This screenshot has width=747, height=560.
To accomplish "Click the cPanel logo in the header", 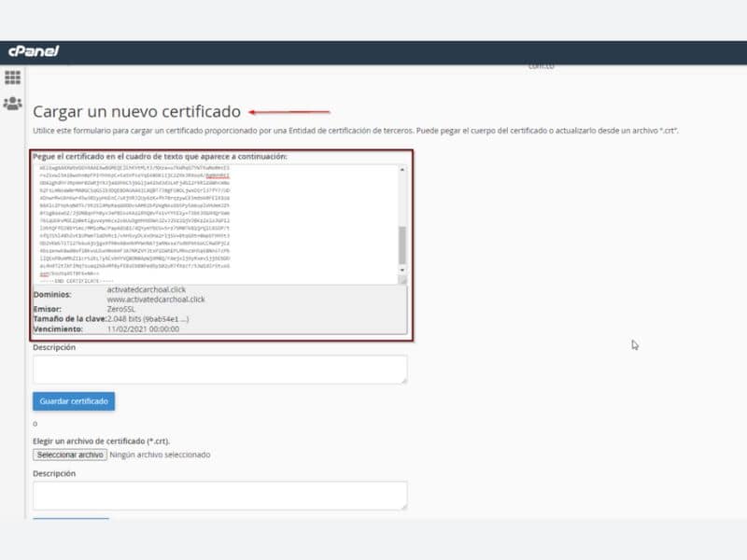I will pyautogui.click(x=34, y=50).
